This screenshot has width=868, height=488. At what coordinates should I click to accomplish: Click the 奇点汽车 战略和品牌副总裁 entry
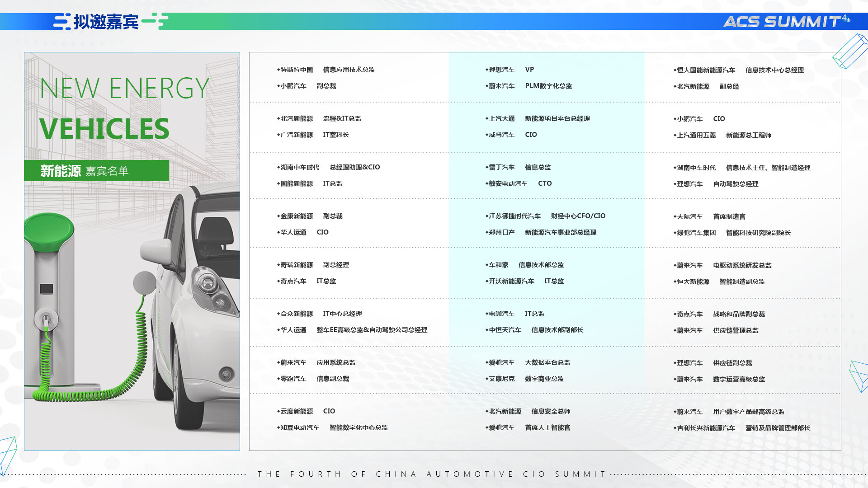pyautogui.click(x=719, y=314)
